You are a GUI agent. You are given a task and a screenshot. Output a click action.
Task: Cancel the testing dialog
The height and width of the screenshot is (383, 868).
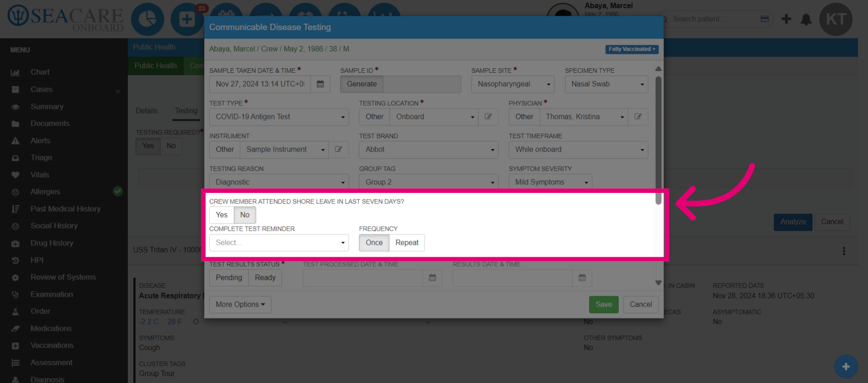pos(641,304)
